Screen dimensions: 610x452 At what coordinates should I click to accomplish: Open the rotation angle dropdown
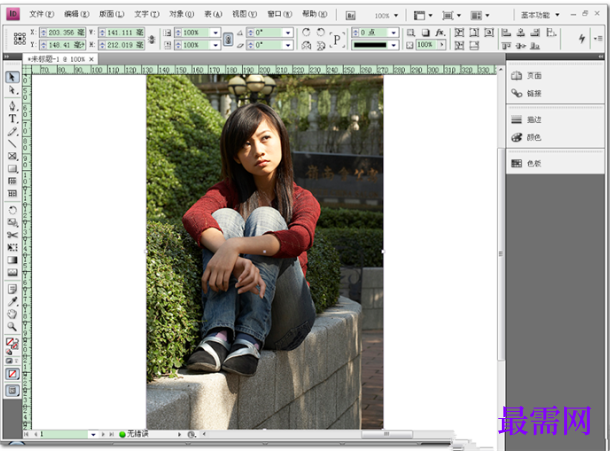pyautogui.click(x=288, y=33)
